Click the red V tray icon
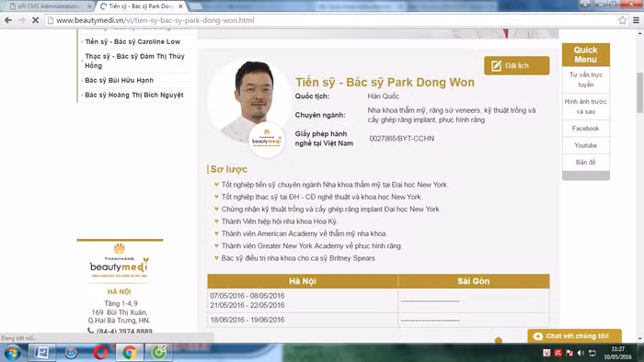 click(x=546, y=353)
